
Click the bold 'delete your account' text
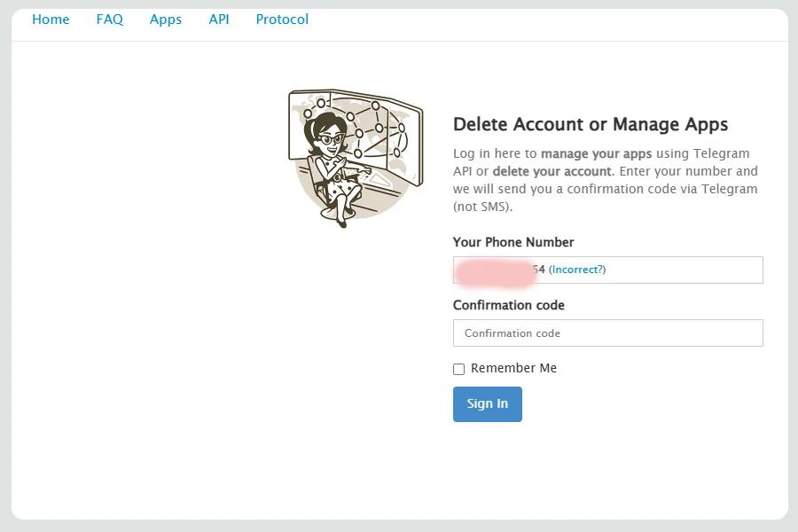552,171
